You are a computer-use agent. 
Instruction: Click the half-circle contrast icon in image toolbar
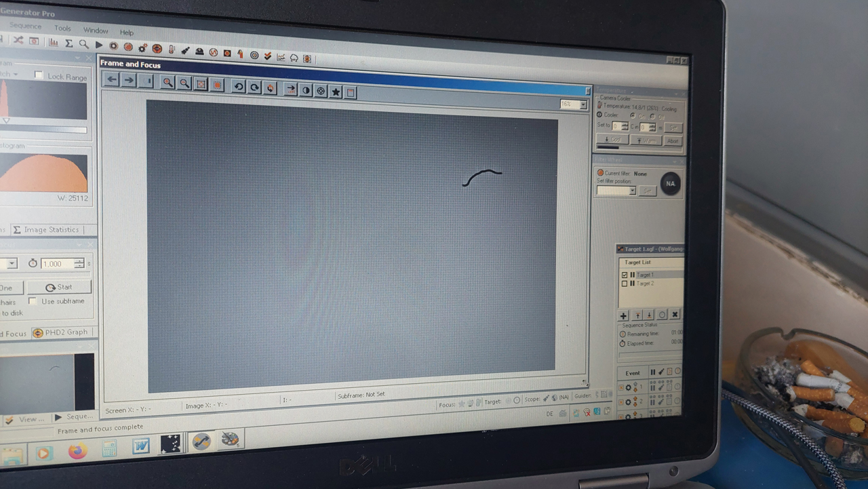306,90
